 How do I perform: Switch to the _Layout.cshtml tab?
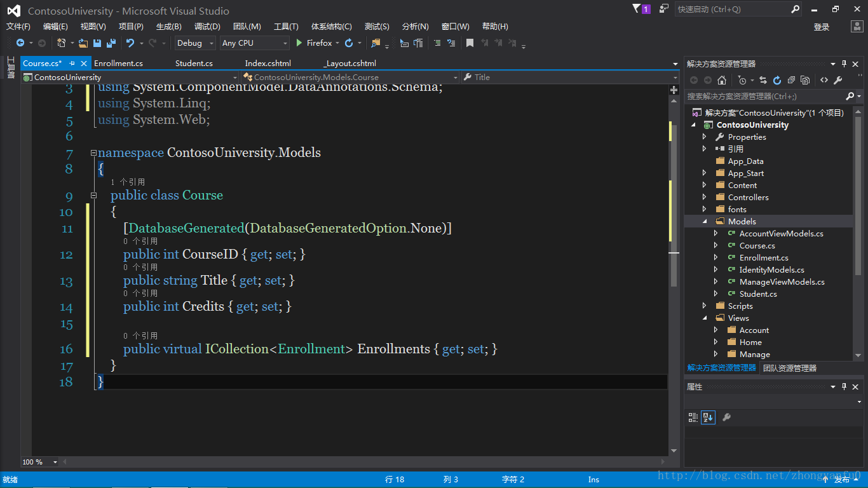(349, 63)
